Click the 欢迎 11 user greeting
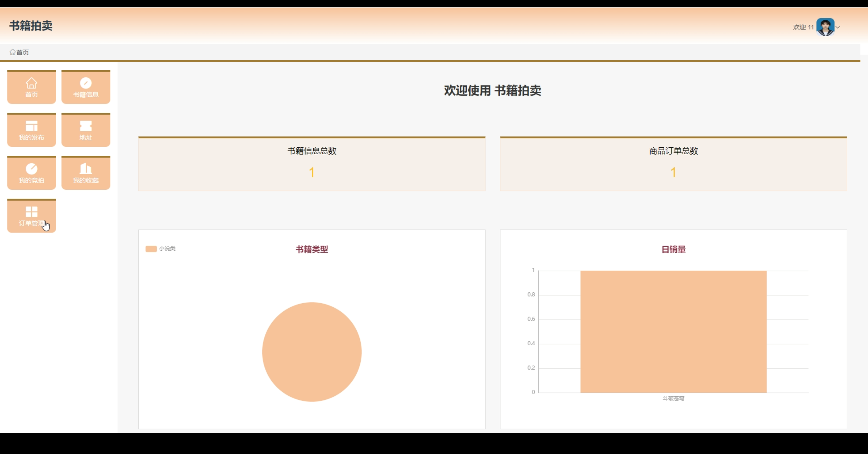 click(x=803, y=27)
